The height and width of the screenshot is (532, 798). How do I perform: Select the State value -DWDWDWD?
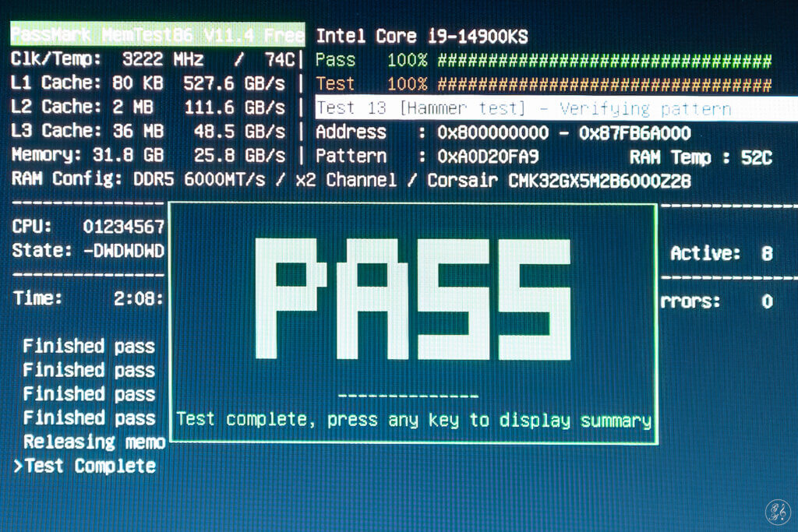[124, 250]
